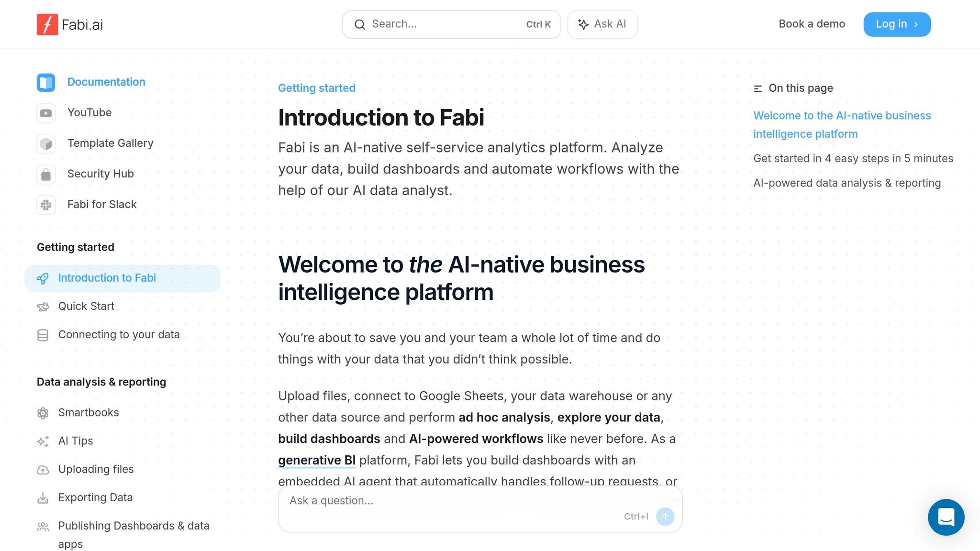This screenshot has height=551, width=980.
Task: Switch to the Quick Start page
Action: click(86, 306)
